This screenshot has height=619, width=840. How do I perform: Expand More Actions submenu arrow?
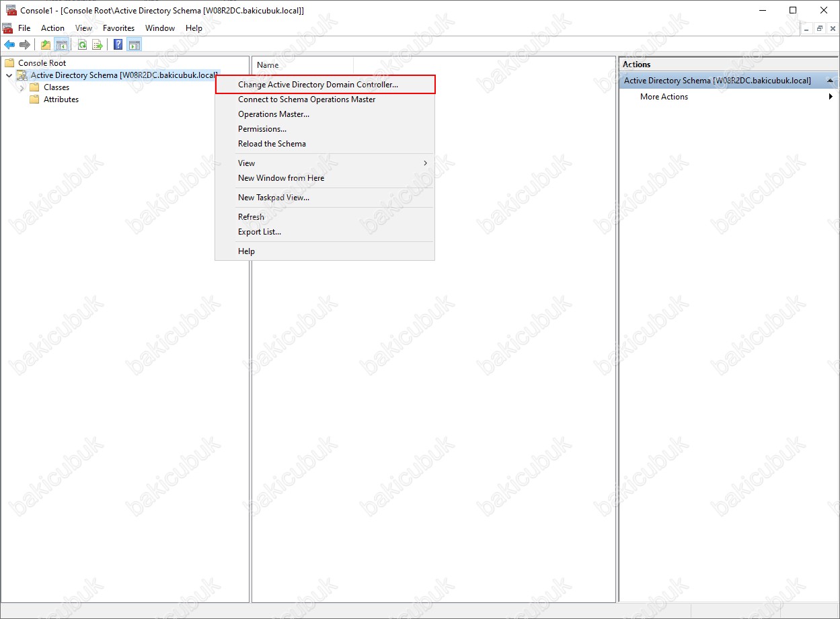[x=831, y=97]
